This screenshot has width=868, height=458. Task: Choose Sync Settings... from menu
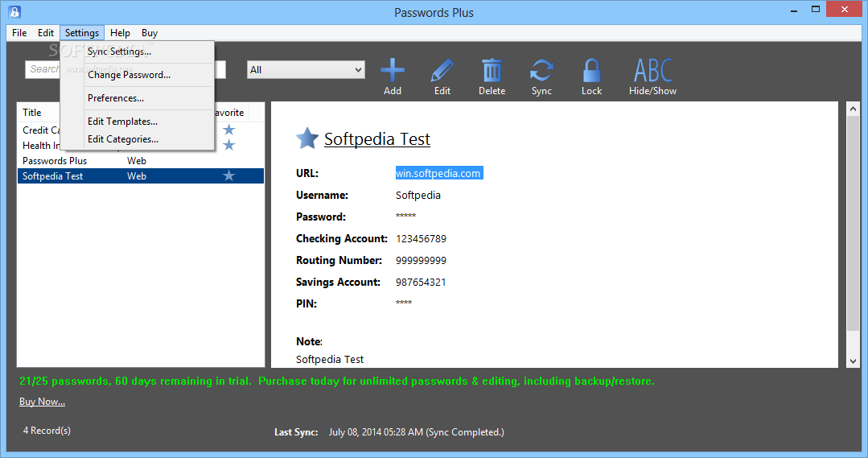point(137,52)
